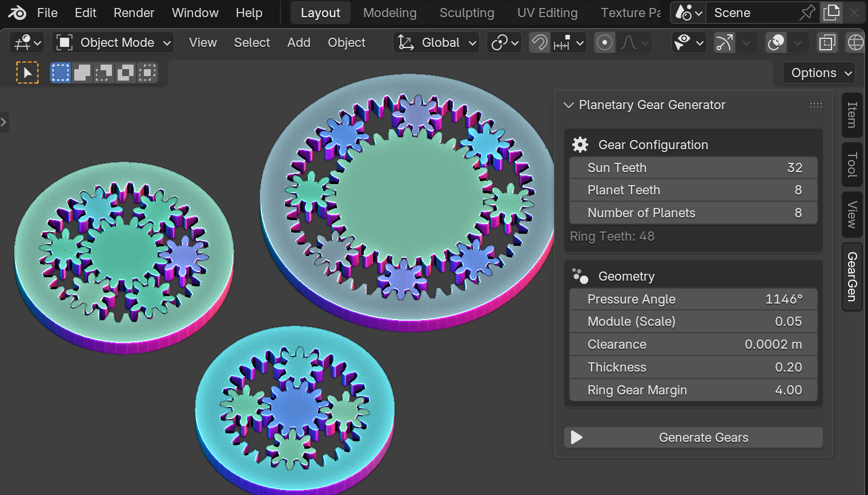The width and height of the screenshot is (868, 495).
Task: Open the editor type selector icon
Action: [x=23, y=42]
